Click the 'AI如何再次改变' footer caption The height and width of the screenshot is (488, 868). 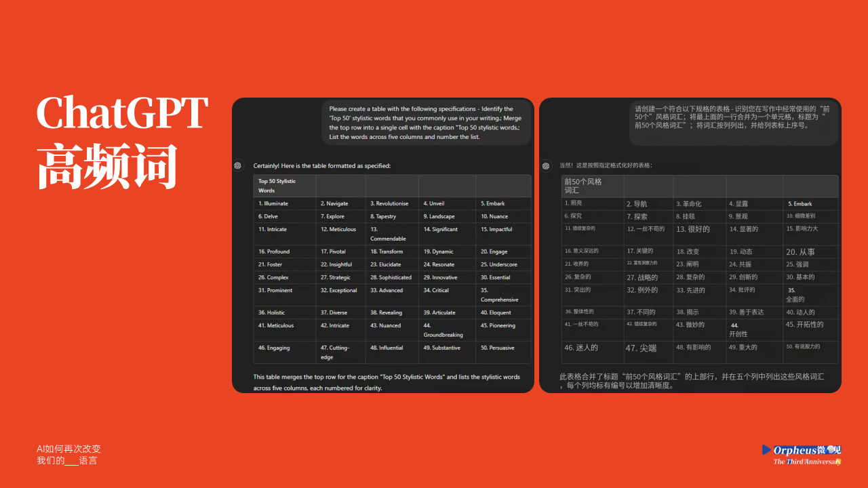coord(68,449)
